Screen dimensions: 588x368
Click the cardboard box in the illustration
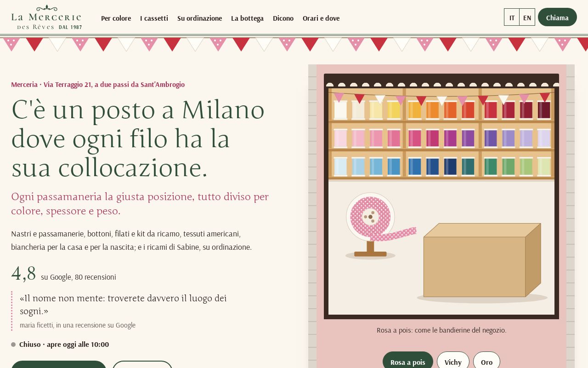click(482, 260)
